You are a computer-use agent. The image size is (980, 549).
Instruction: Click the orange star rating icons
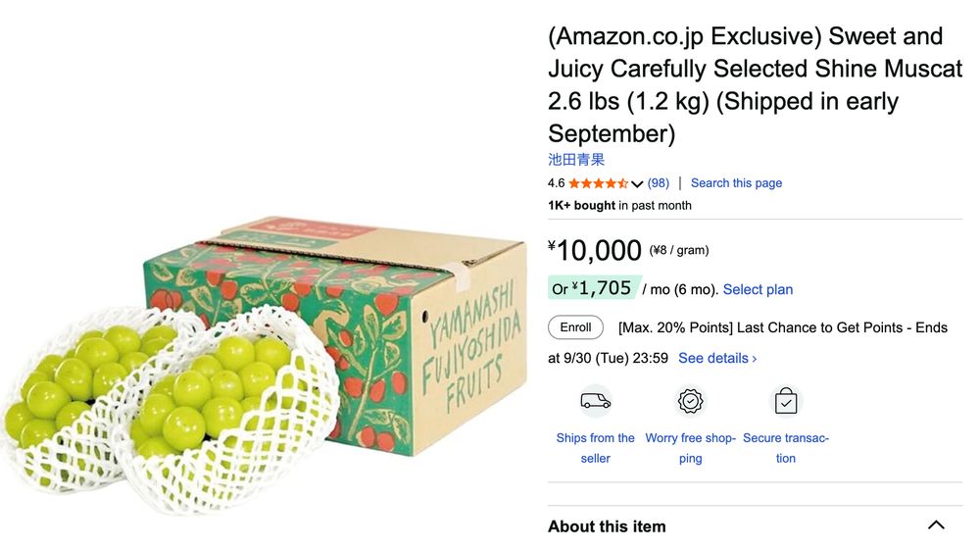[598, 183]
